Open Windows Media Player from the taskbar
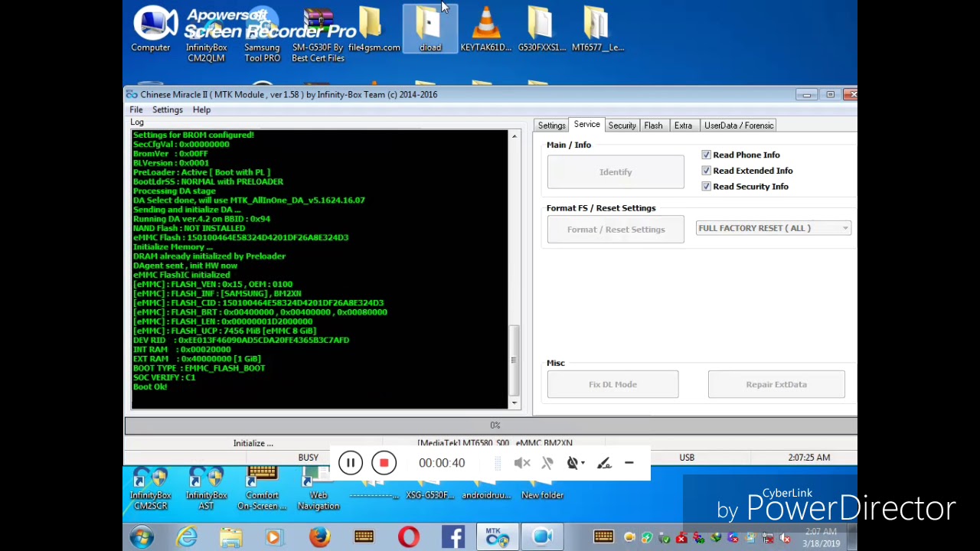This screenshot has height=551, width=980. [x=274, y=537]
